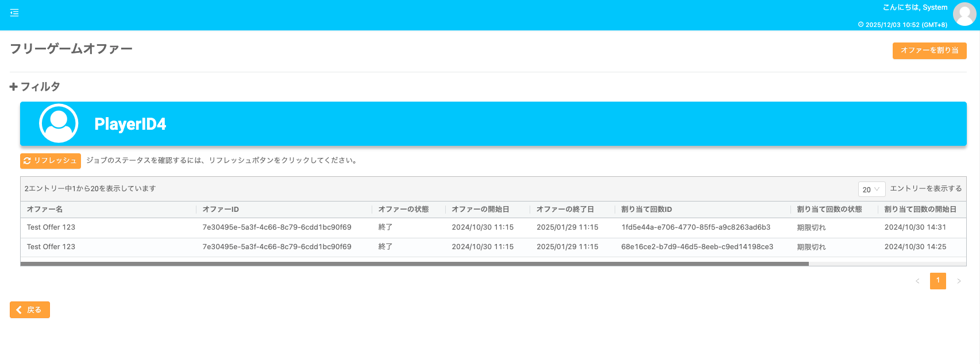Screen dimensions: 980x364
Task: Sort by オファー名 column header
Action: pyautogui.click(x=45, y=210)
